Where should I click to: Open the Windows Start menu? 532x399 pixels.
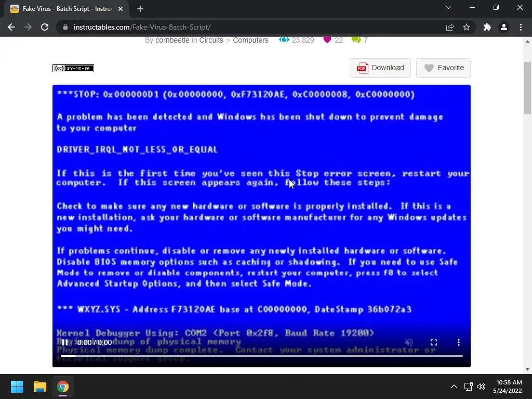pyautogui.click(x=17, y=387)
